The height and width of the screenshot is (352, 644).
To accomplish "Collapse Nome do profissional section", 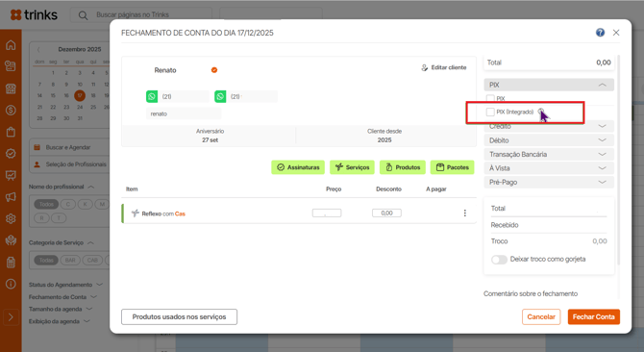I will (x=62, y=187).
